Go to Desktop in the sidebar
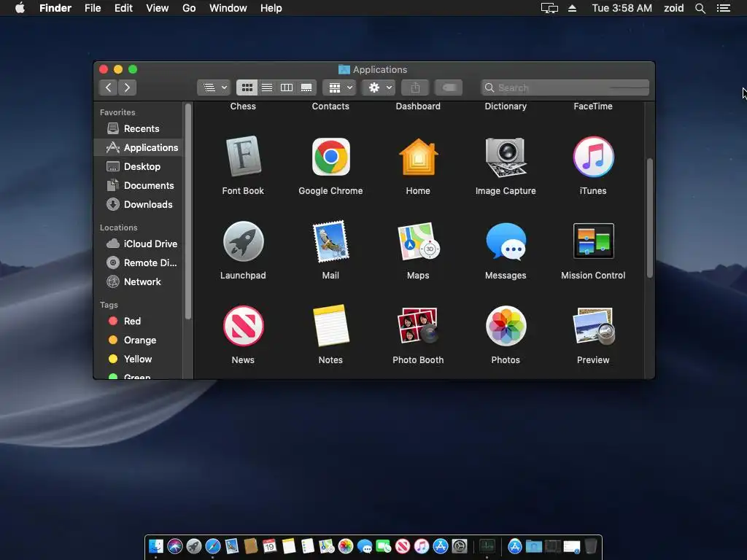The height and width of the screenshot is (560, 747). (x=138, y=167)
